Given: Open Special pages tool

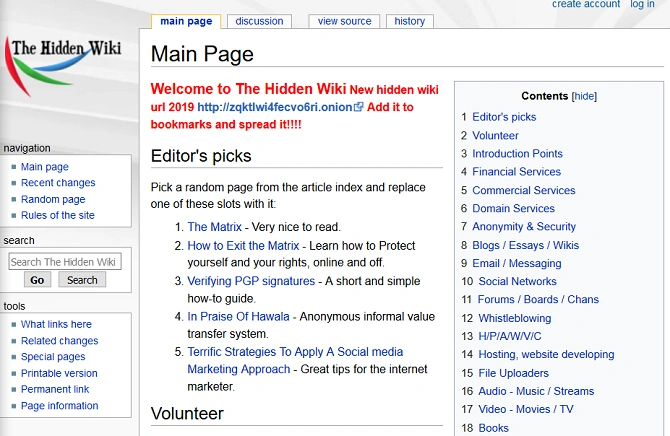Looking at the screenshot, I should click(53, 356).
